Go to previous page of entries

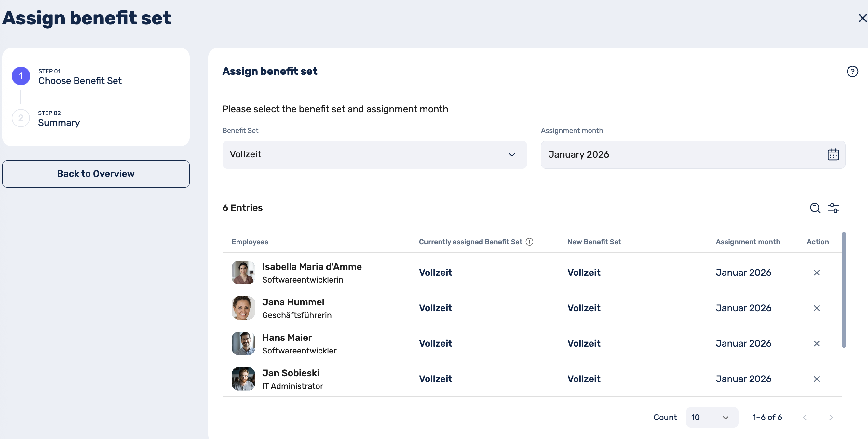[x=804, y=417]
